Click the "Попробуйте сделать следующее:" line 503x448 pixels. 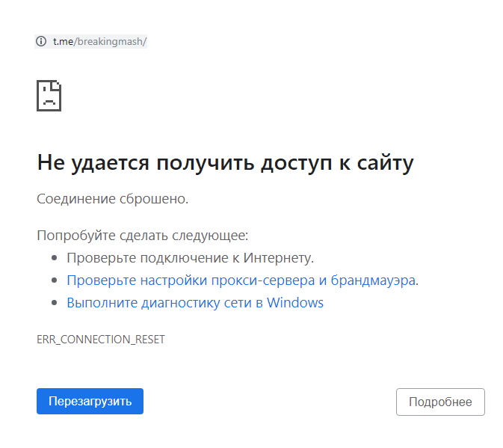tap(142, 236)
